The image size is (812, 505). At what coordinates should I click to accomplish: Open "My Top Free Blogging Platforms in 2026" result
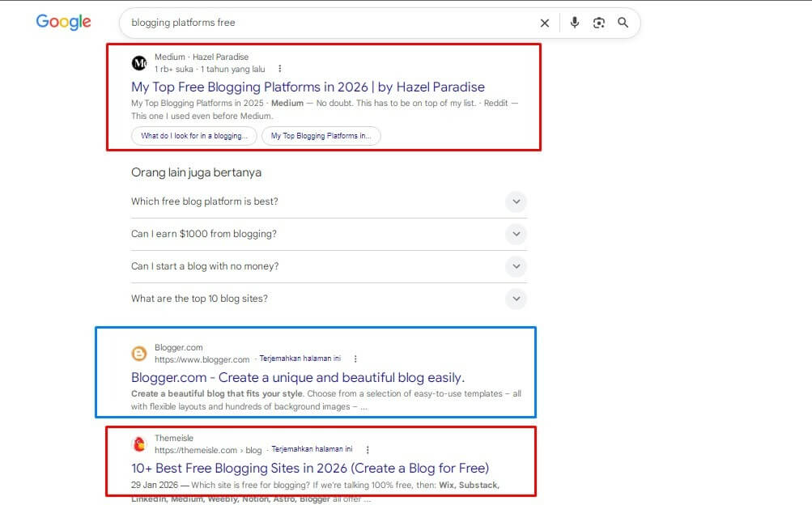tap(308, 87)
